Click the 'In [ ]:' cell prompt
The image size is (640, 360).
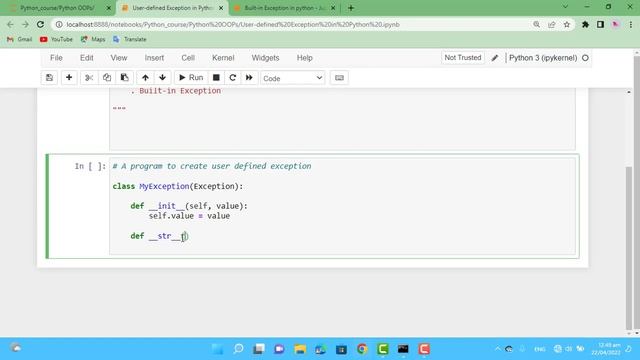coord(90,166)
